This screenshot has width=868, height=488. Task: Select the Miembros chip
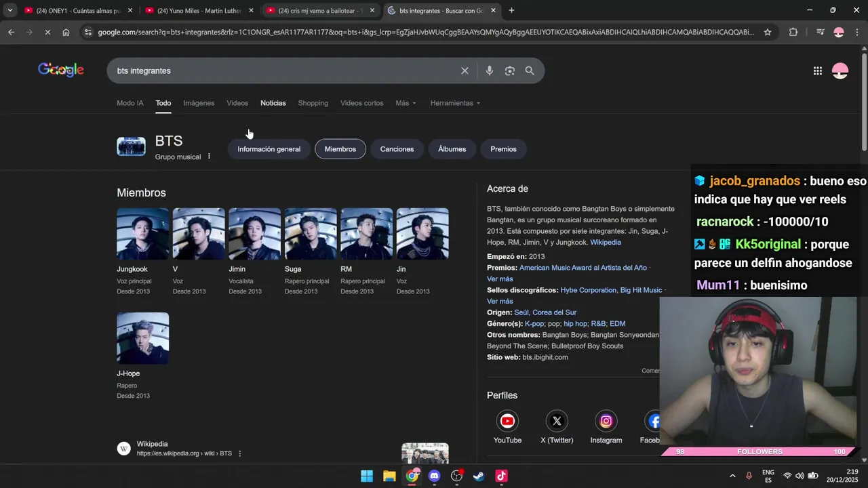coord(340,149)
